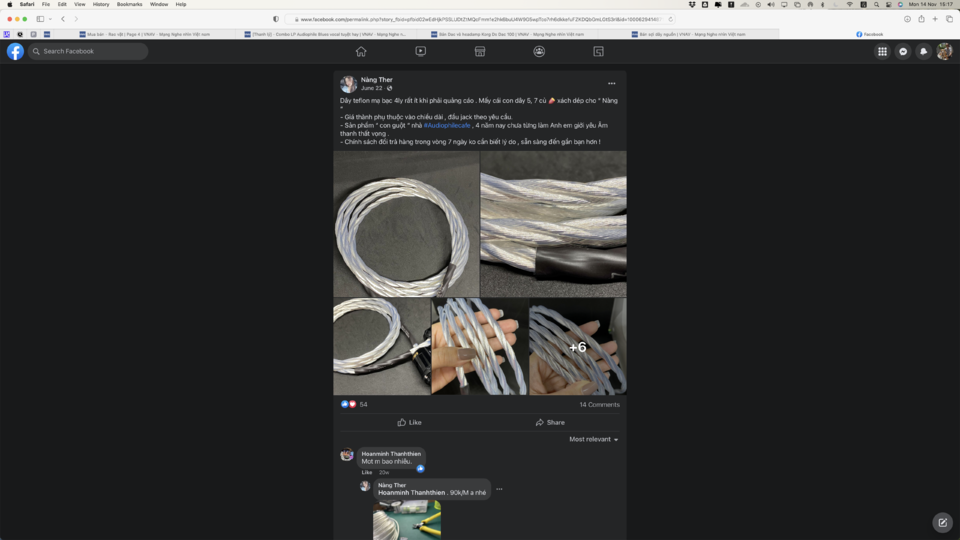
Task: Open the macOS Spotlight search icon
Action: (876, 4)
